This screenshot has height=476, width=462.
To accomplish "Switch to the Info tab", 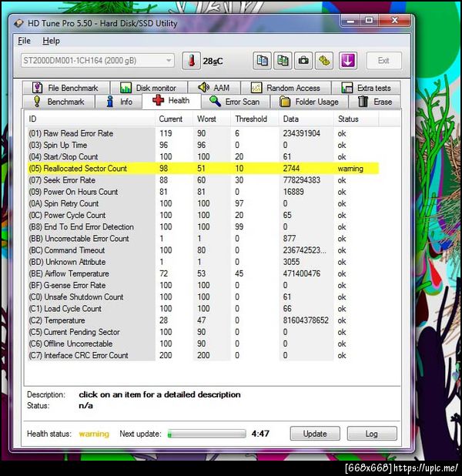I will 119,102.
